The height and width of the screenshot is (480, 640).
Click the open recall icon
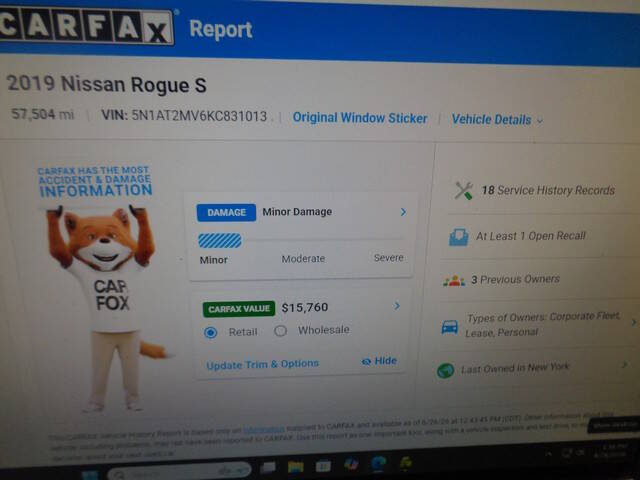click(x=458, y=237)
